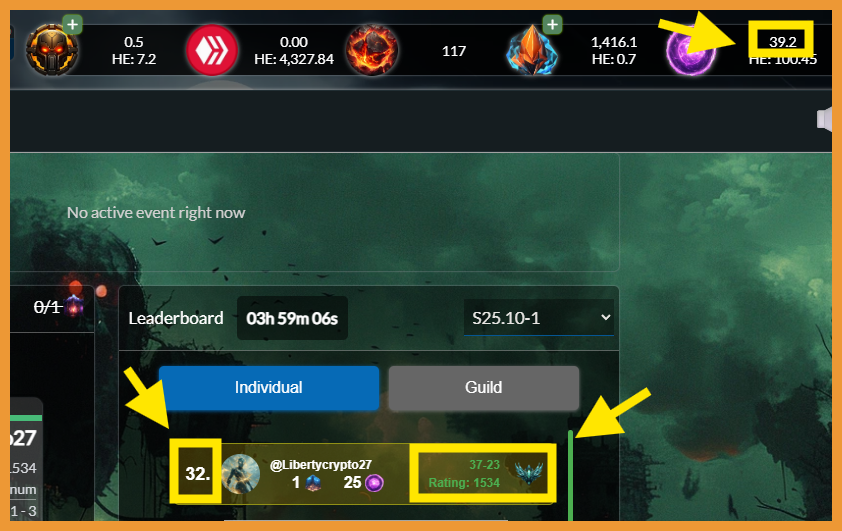Viewport: 842px width, 531px height.
Task: Switch to the Guild leaderboard tab
Action: (x=484, y=388)
